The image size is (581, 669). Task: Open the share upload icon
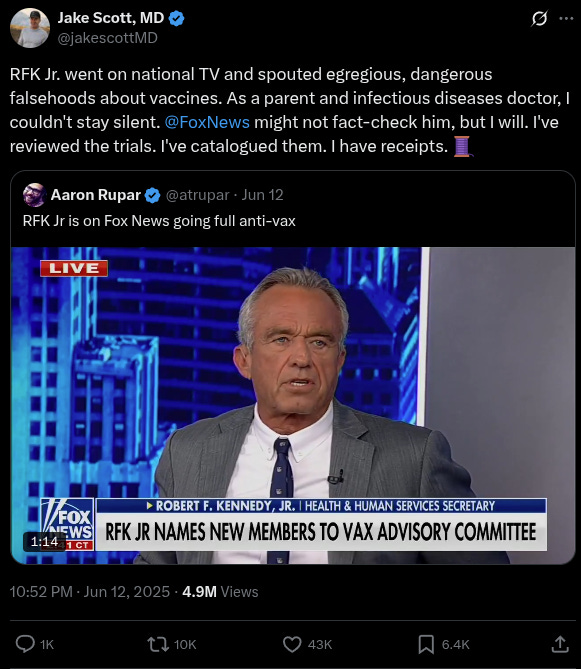coord(560,644)
